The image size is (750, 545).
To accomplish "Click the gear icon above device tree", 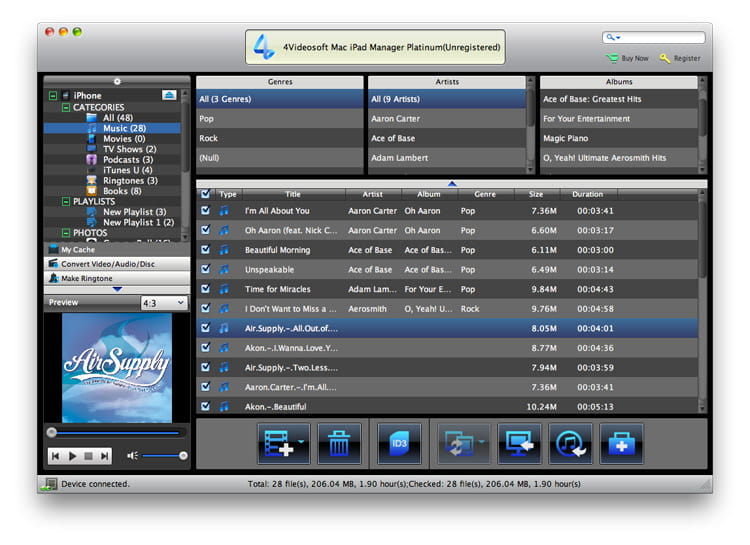I will point(117,82).
